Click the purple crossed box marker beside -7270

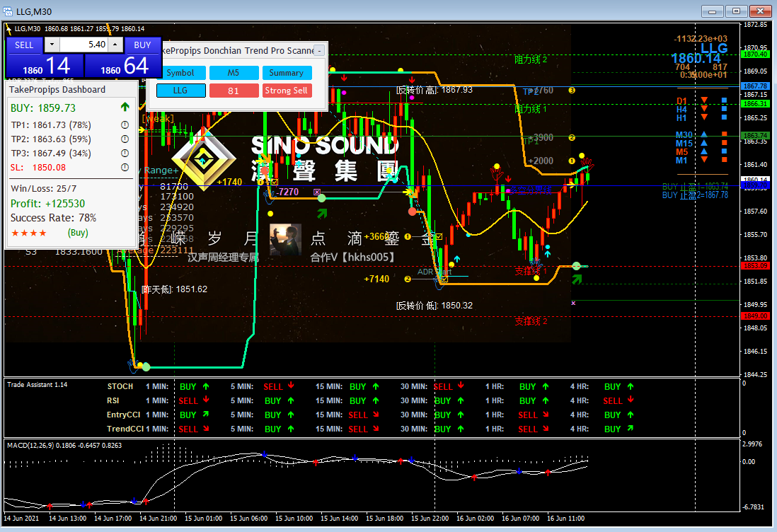[316, 192]
